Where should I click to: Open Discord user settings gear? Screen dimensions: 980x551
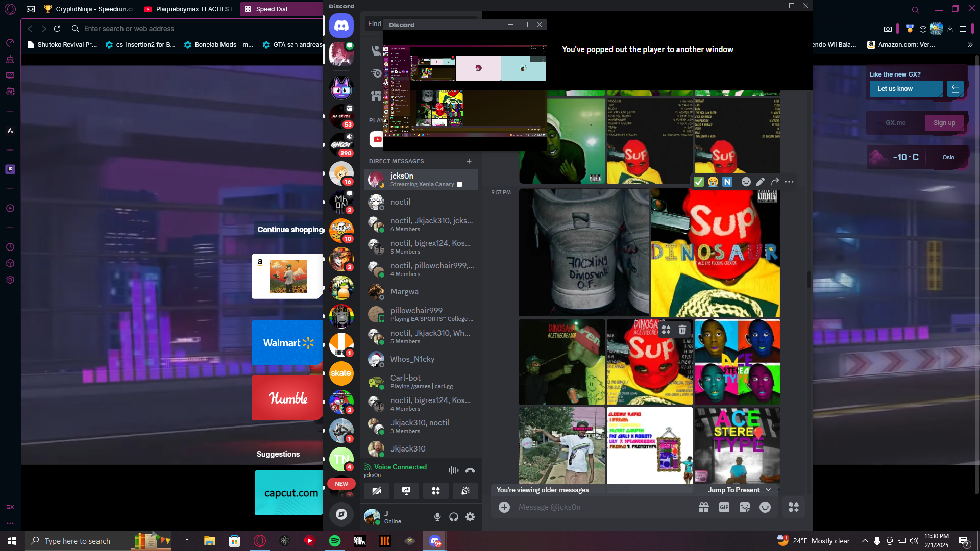(x=470, y=517)
